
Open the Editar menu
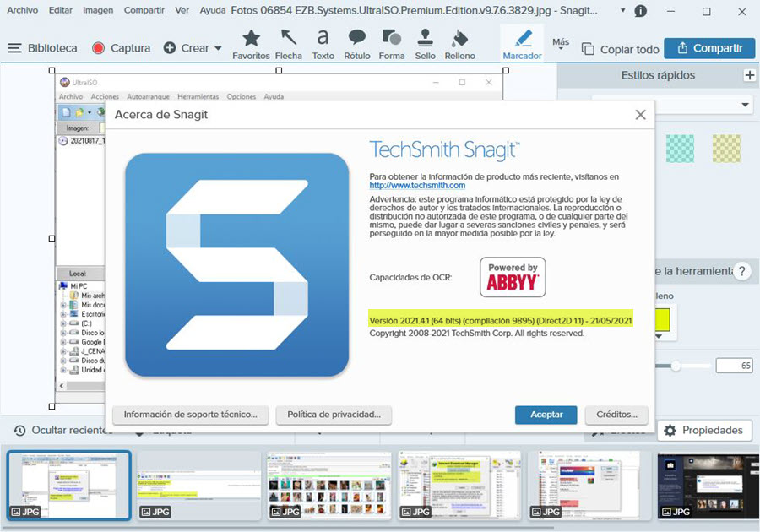pyautogui.click(x=61, y=10)
